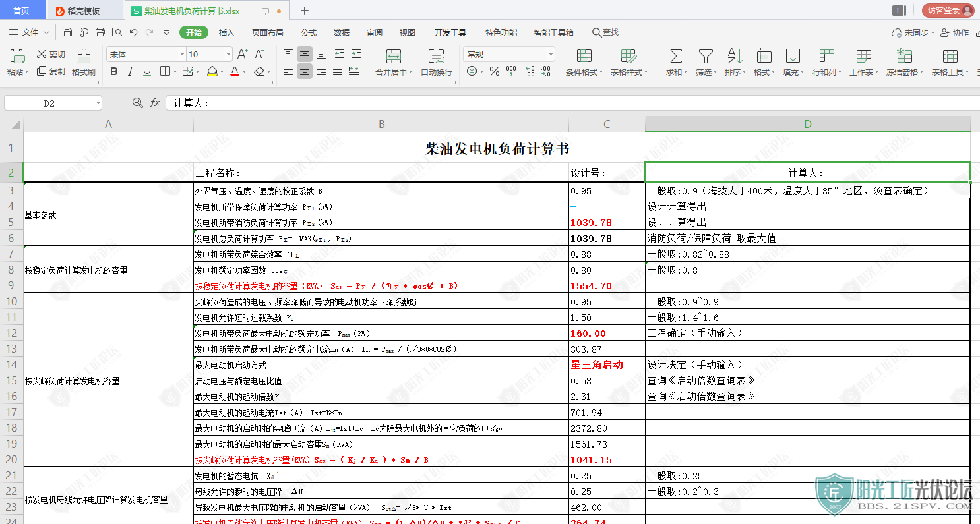Open the font size dropdown
The width and height of the screenshot is (980, 524).
pyautogui.click(x=228, y=54)
